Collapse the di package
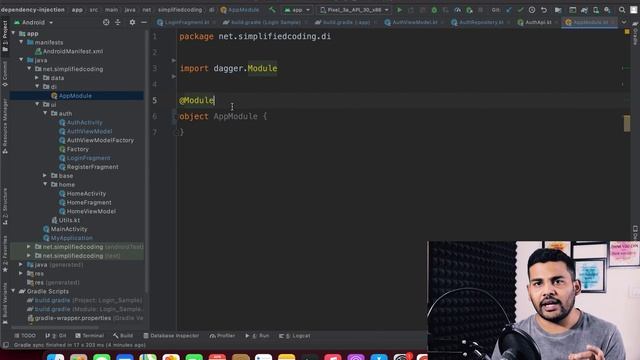 [x=37, y=87]
